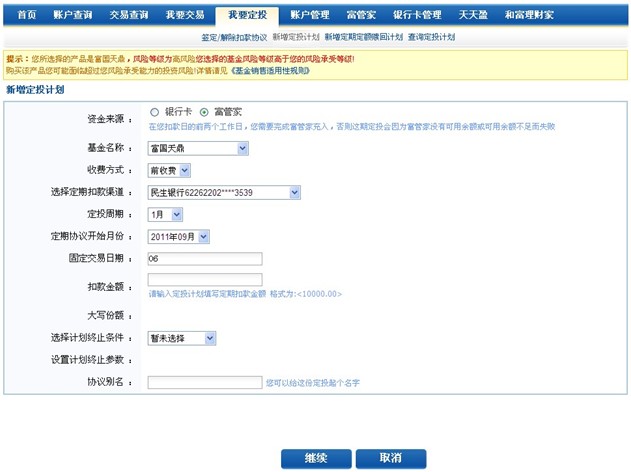Focus the 协议别名 text box

[x=204, y=382]
